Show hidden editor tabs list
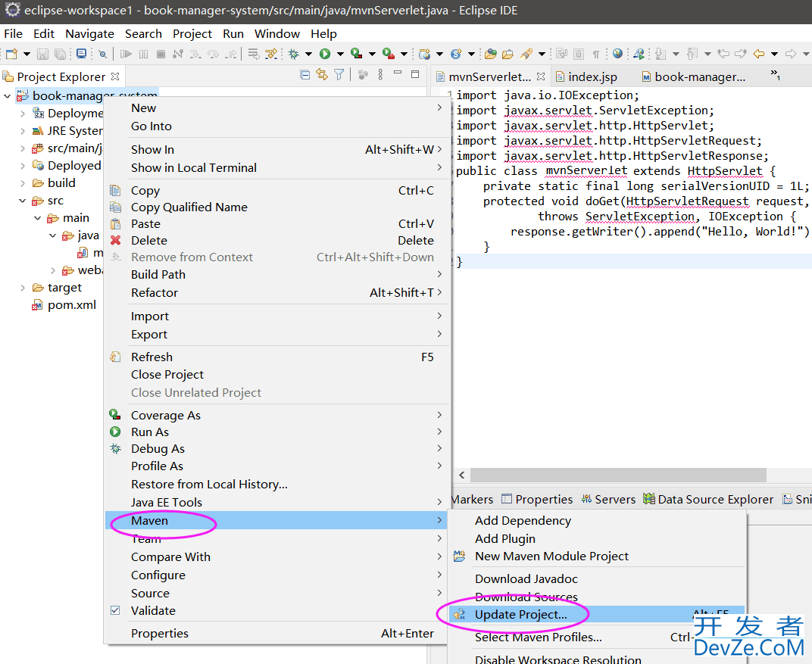This screenshot has width=812, height=664. [775, 75]
